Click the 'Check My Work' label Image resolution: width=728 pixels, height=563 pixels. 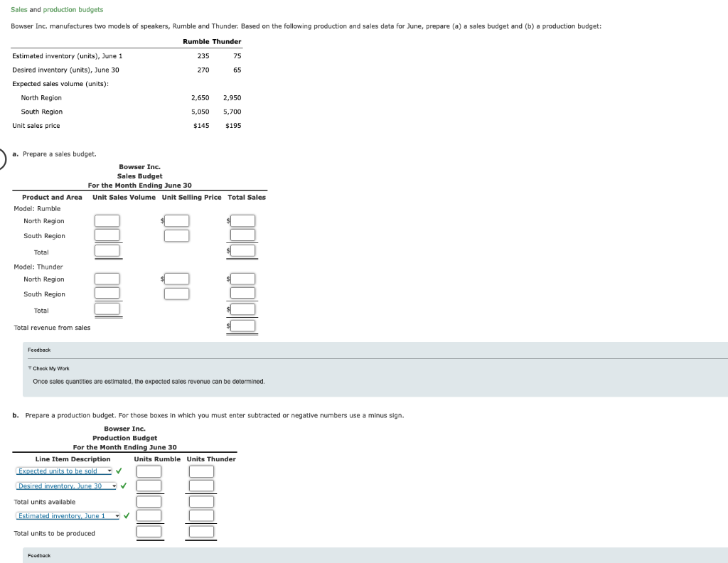coord(51,368)
